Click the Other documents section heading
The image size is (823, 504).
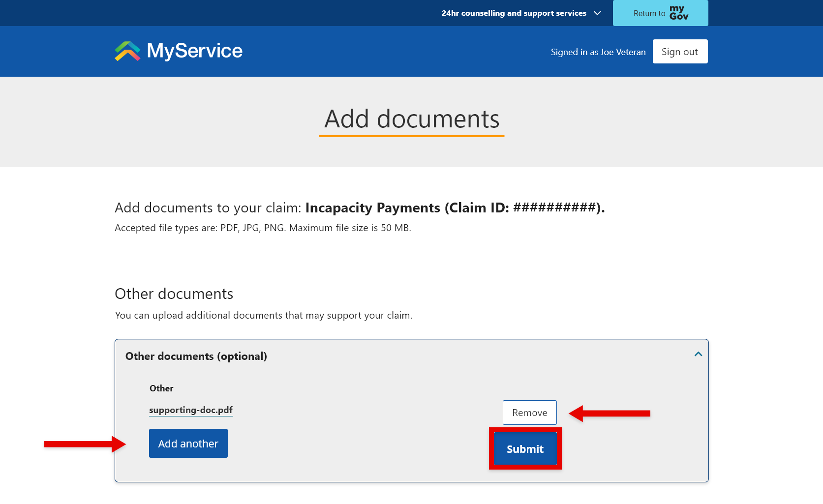pyautogui.click(x=174, y=294)
